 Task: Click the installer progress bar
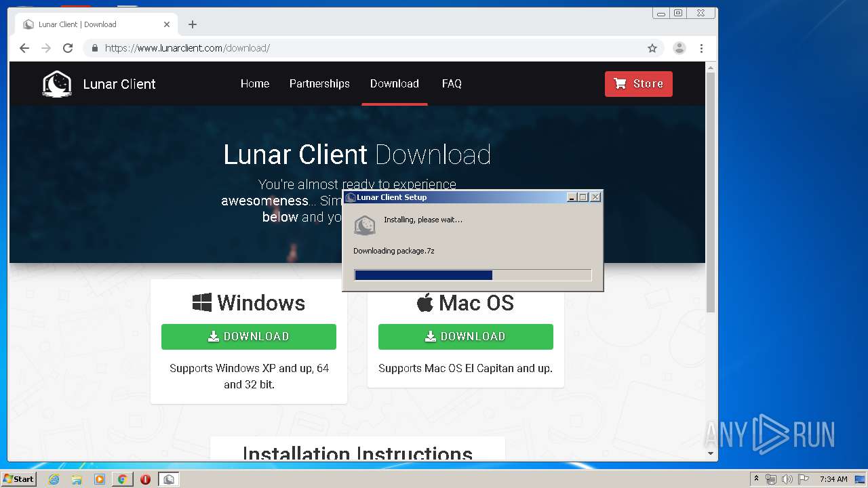click(x=473, y=275)
